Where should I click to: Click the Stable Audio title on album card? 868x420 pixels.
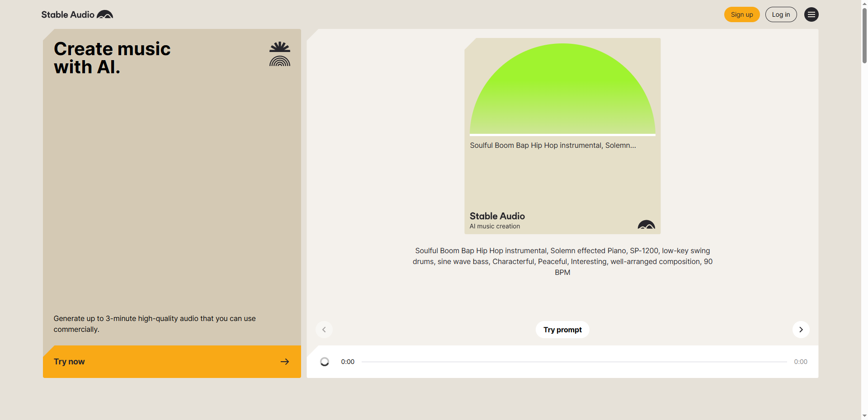pyautogui.click(x=497, y=216)
